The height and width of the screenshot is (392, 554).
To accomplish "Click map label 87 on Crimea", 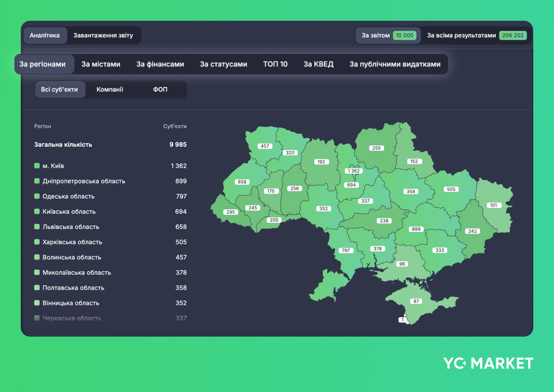I will pyautogui.click(x=416, y=301).
